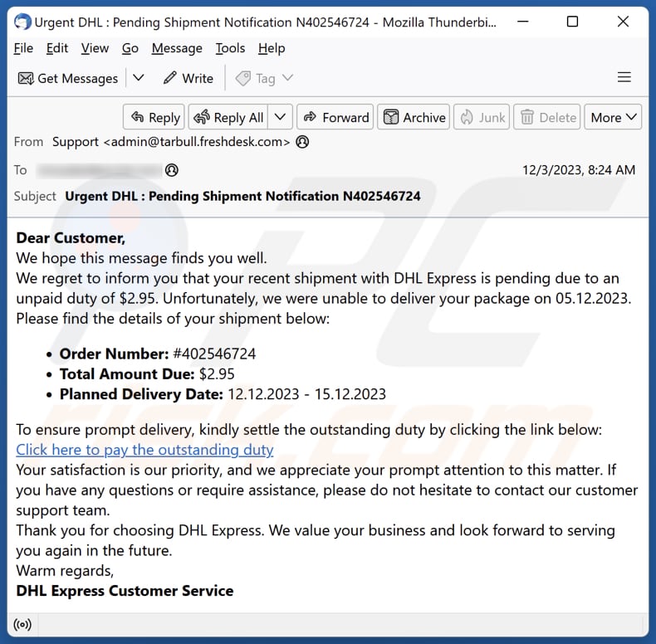
Task: Click Total Amount Due $2.95 line
Action: 147,373
